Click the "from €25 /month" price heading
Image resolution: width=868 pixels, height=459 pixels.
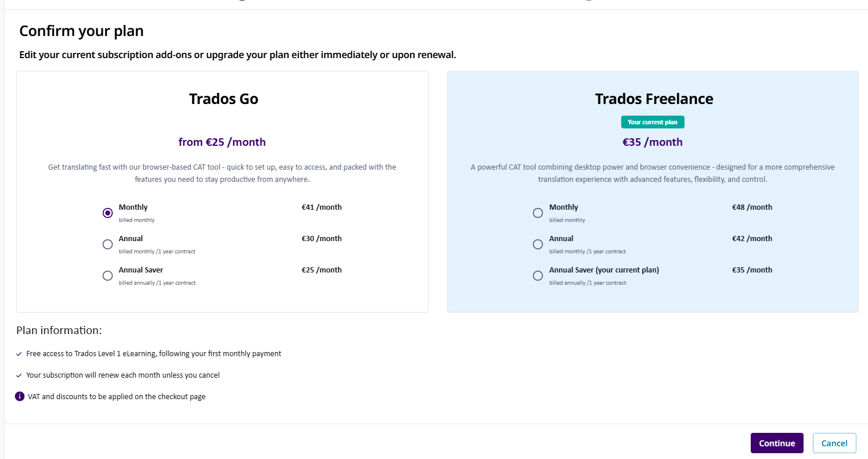tap(222, 142)
